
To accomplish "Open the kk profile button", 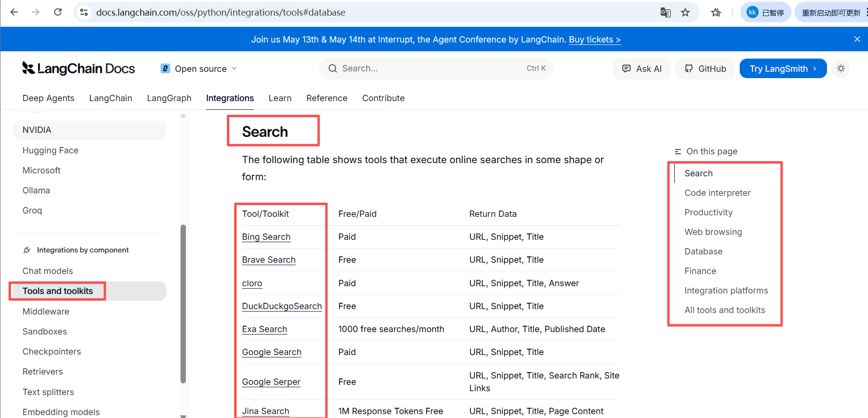I will pyautogui.click(x=766, y=13).
